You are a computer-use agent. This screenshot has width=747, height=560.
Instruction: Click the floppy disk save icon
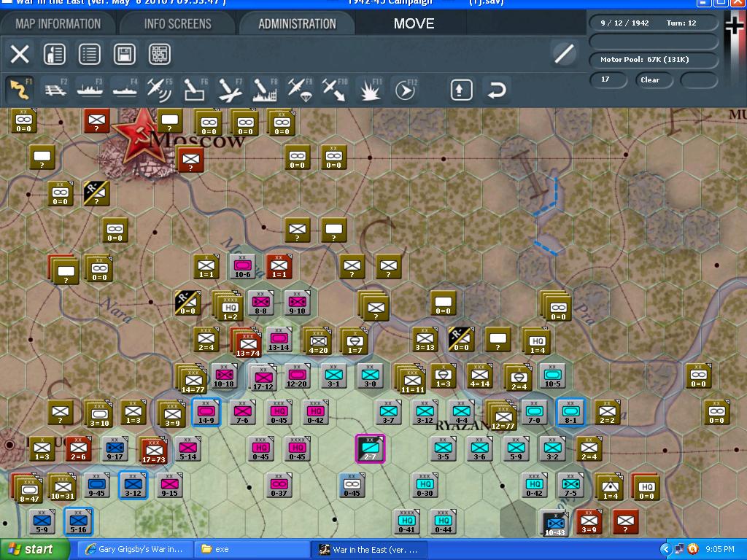pos(124,54)
